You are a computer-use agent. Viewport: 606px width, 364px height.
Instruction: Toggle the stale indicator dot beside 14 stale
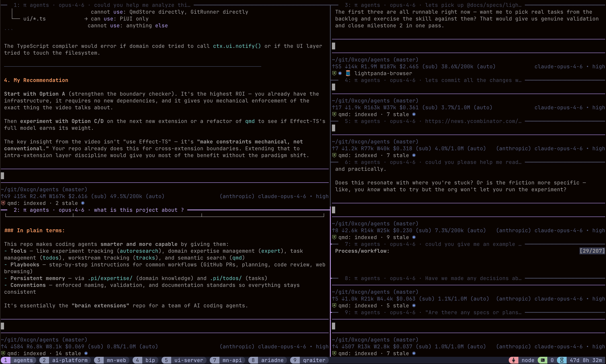(86, 353)
